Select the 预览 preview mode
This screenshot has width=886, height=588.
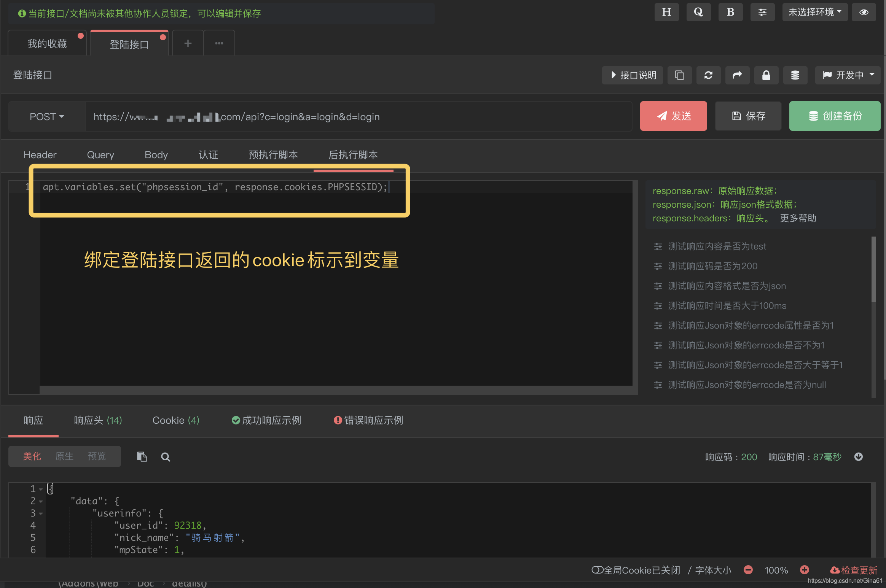(97, 456)
